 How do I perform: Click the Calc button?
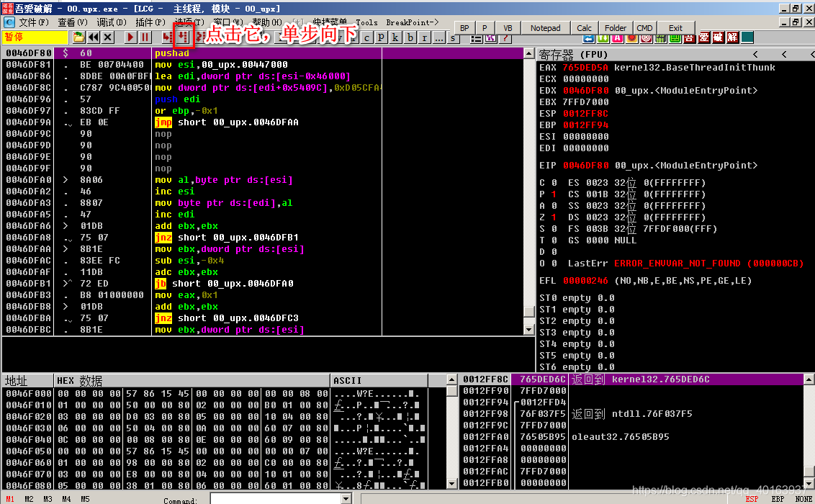click(x=584, y=28)
